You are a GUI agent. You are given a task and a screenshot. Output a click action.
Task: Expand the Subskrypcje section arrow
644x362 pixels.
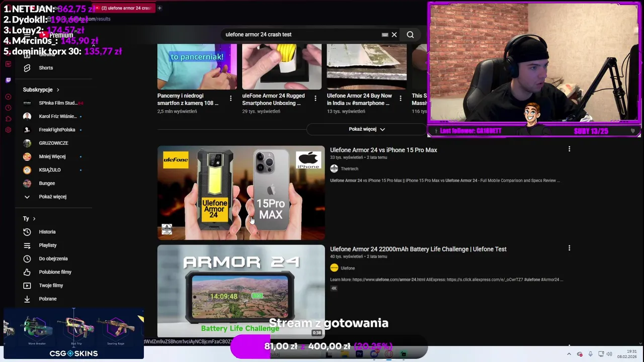[58, 90]
